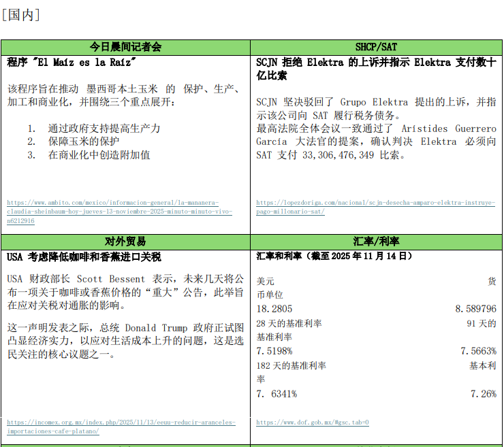
Task: Click the SCJN 拒绝 Elektra headline
Action: click(x=376, y=69)
